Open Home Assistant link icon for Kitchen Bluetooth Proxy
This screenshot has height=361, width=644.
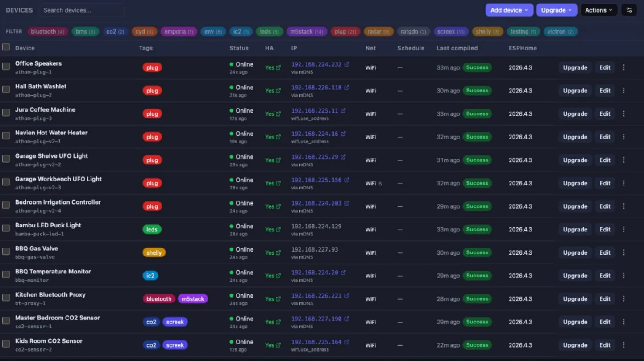278,299
